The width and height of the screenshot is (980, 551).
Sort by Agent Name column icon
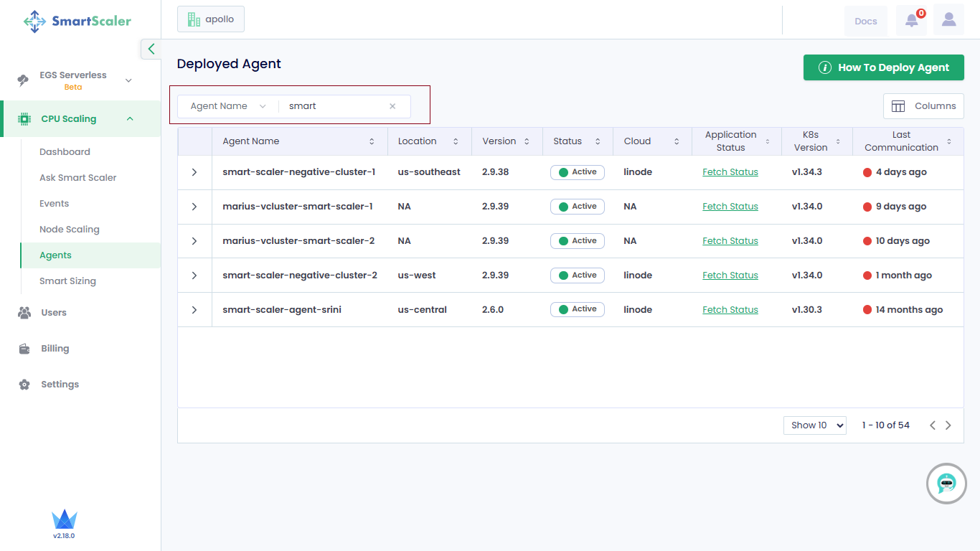(x=372, y=141)
